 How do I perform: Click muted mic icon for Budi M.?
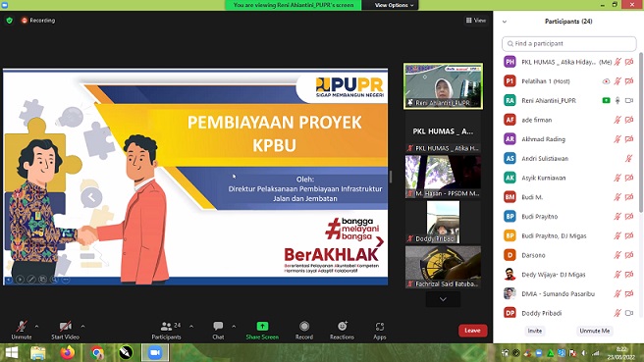[x=617, y=197]
